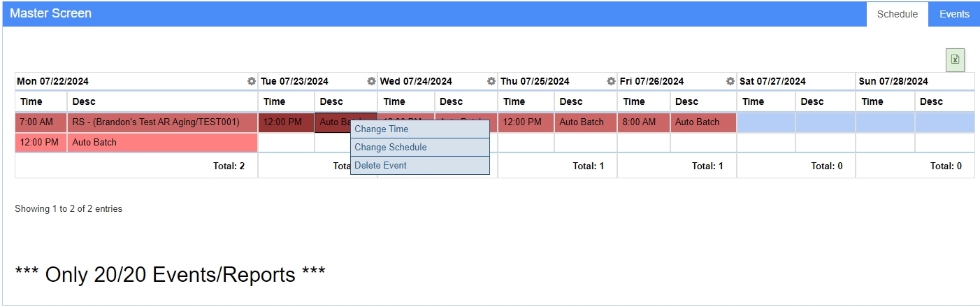The height and width of the screenshot is (307, 980).
Task: Select Friday's Auto Batch description cell
Action: pos(703,122)
